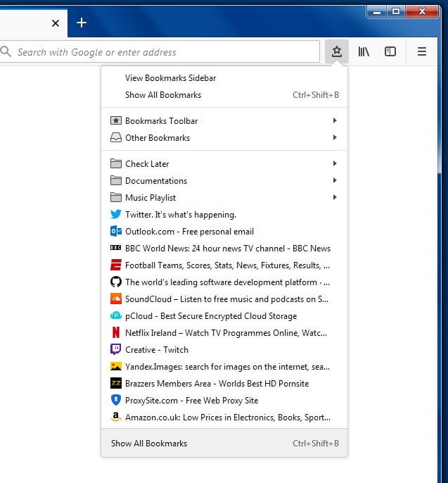Click the Other Bookmarks tray icon

(115, 137)
